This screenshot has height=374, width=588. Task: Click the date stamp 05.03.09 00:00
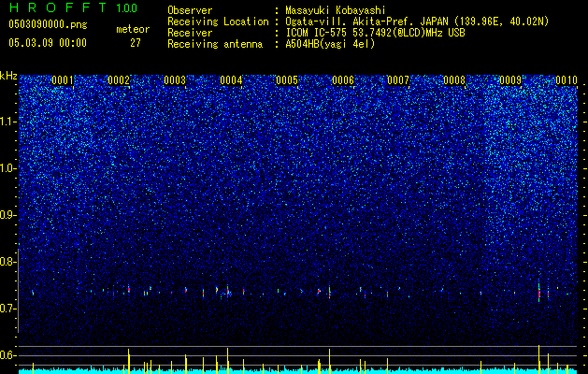(48, 43)
